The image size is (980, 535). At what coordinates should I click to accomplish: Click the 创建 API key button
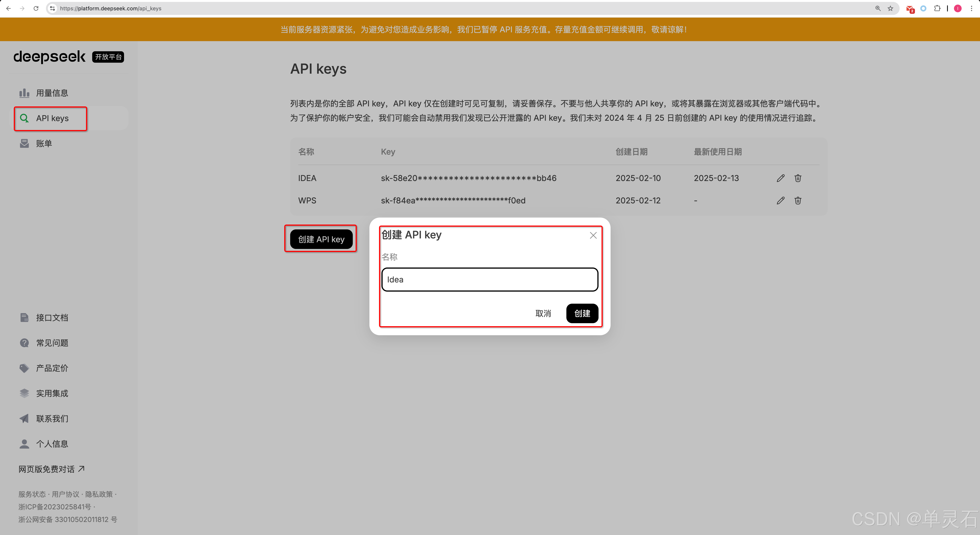[321, 239]
